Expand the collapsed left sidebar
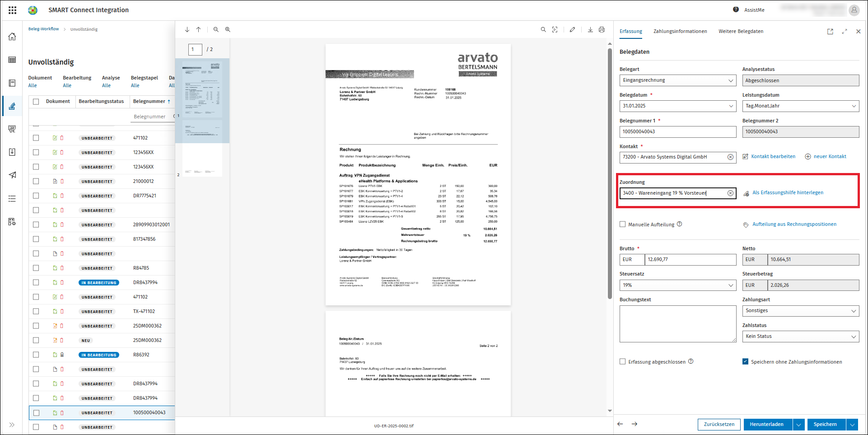 pos(12,425)
